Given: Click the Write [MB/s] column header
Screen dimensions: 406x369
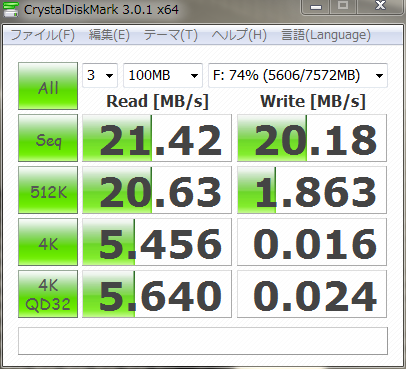Looking at the screenshot, I should click(313, 101).
